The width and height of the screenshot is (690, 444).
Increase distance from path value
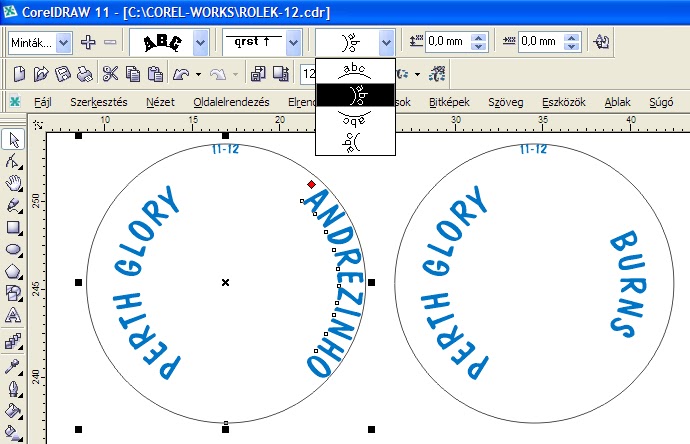(x=478, y=38)
